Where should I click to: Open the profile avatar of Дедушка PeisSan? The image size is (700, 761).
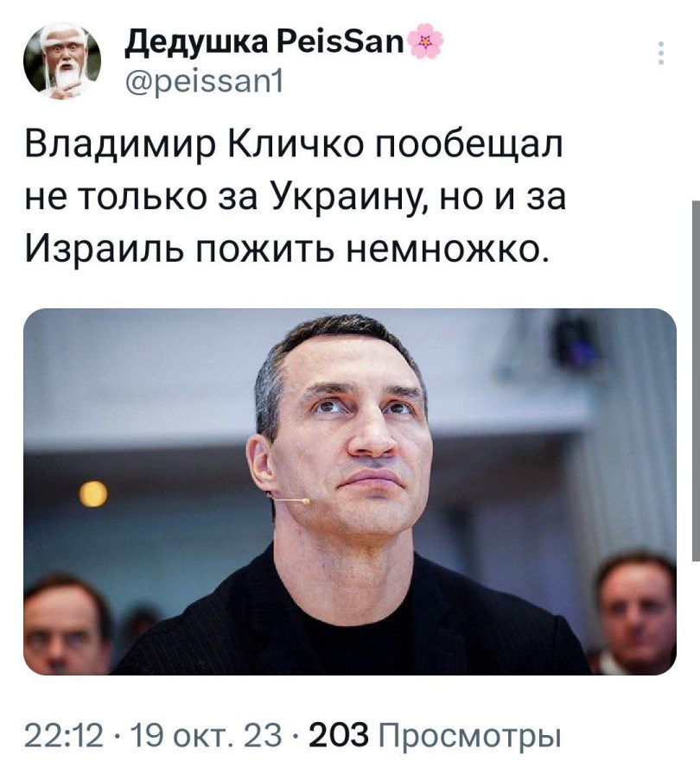(62, 61)
